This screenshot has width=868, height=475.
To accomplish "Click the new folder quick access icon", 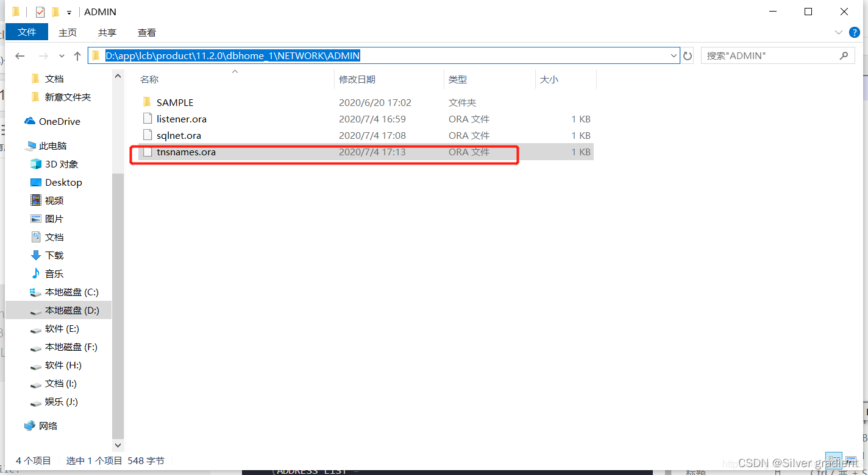I will [55, 12].
